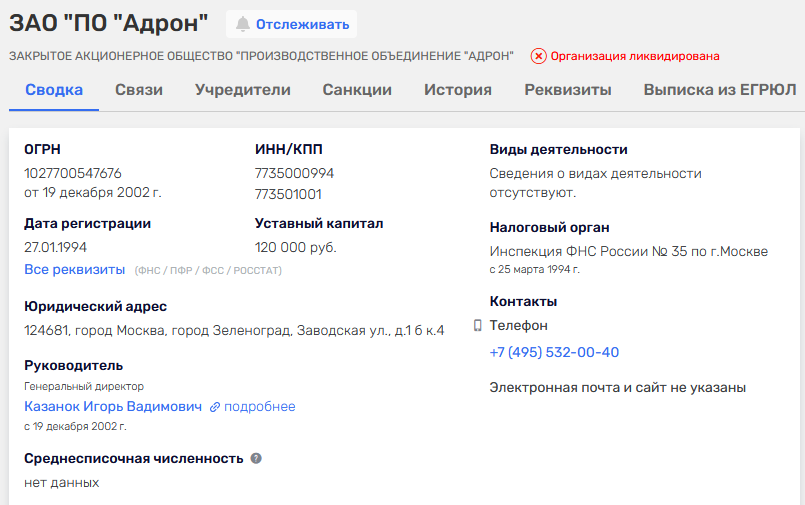805x505 pixels.
Task: Click the full company name ЗАКРЫТОЕ АКЦИОНЕРНОЕ ОБЩЕСТВО
Action: tap(261, 56)
